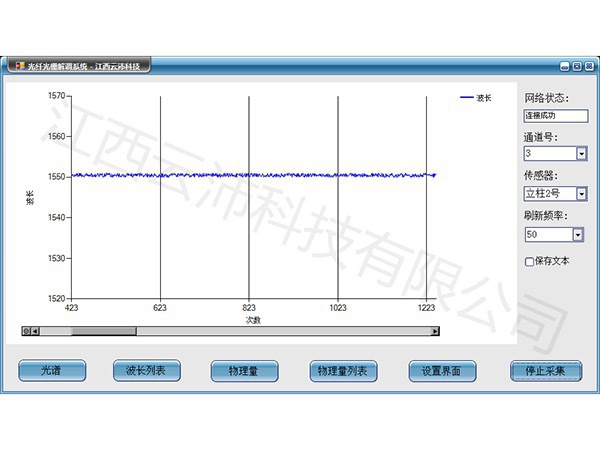Click the app icon in title bar

coord(17,66)
